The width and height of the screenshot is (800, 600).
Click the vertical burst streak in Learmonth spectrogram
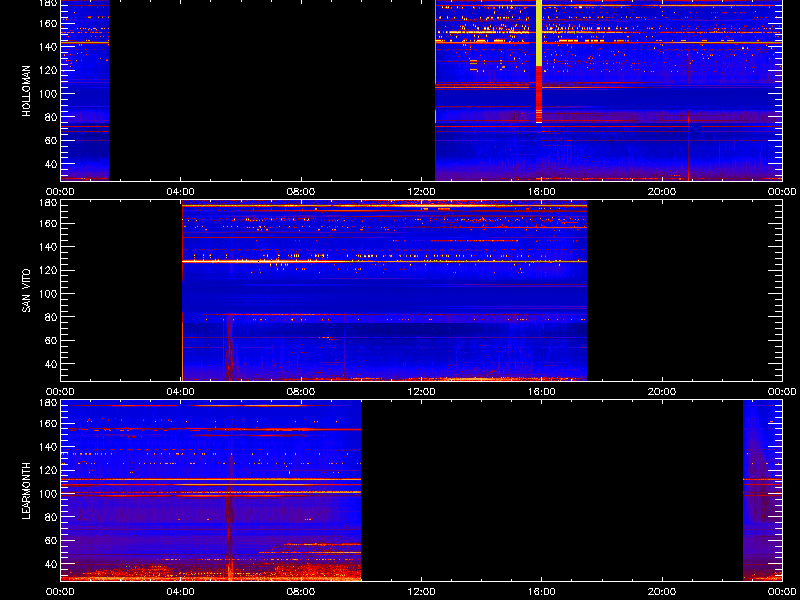[229, 515]
